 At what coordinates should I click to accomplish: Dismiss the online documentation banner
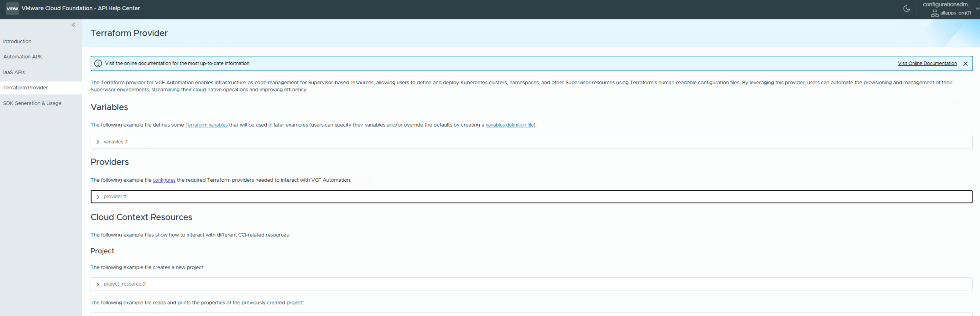(x=965, y=64)
